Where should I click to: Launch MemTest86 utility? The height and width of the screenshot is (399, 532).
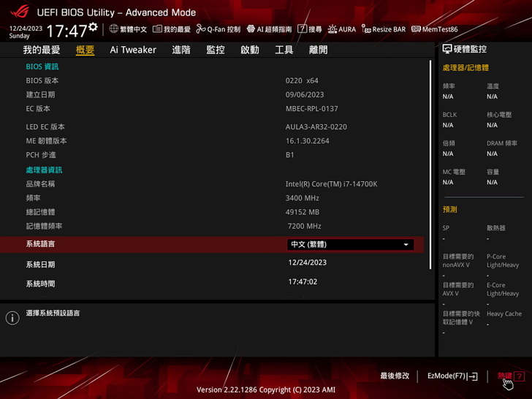tap(435, 29)
